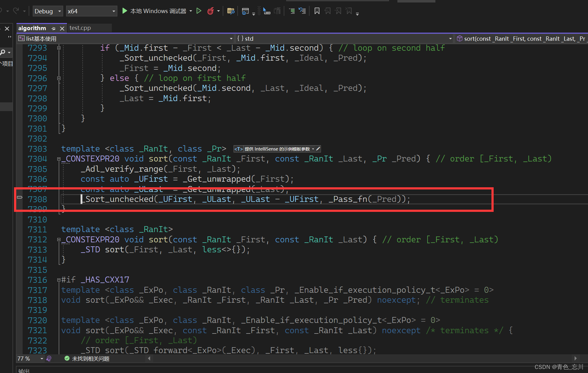Click the Redo arrow icon
The width and height of the screenshot is (588, 373).
16,11
